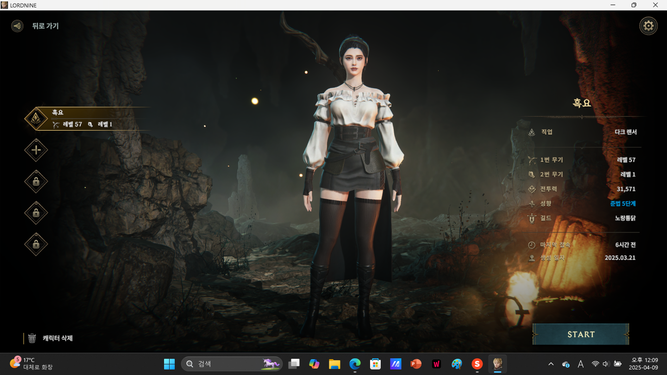
Task: Click the 직업 class icon in the info panel
Action: (532, 132)
